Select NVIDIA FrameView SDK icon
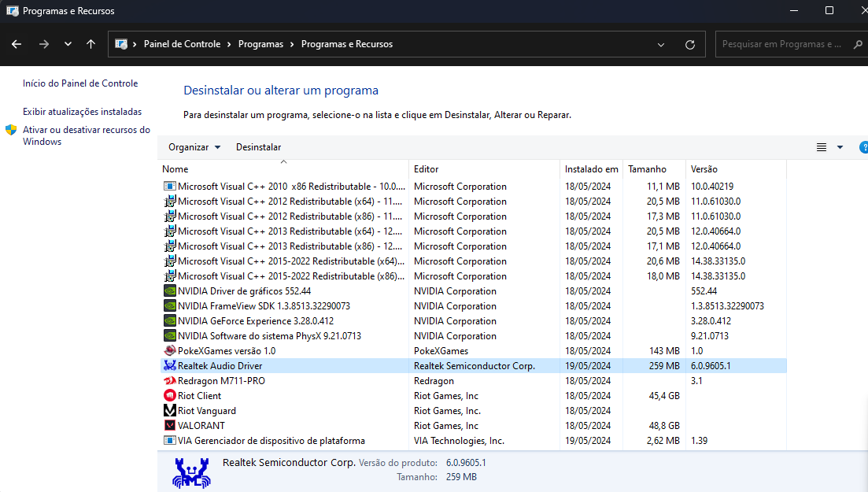The image size is (868, 492). click(170, 306)
